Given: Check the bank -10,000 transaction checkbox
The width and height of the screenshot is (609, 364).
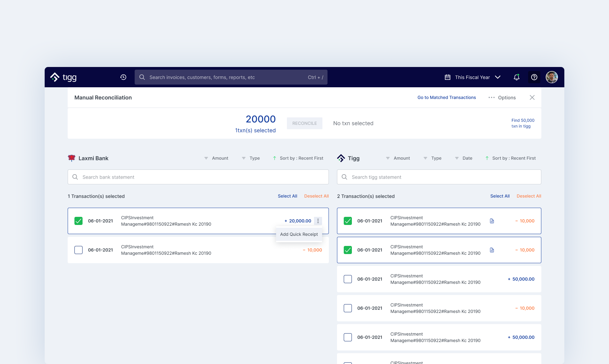Looking at the screenshot, I should tap(78, 250).
